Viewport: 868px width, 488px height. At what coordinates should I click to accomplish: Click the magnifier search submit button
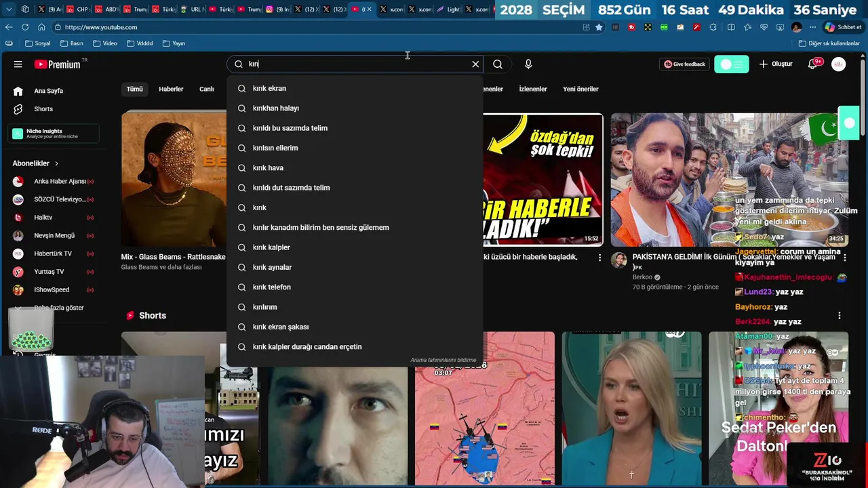[x=498, y=64]
